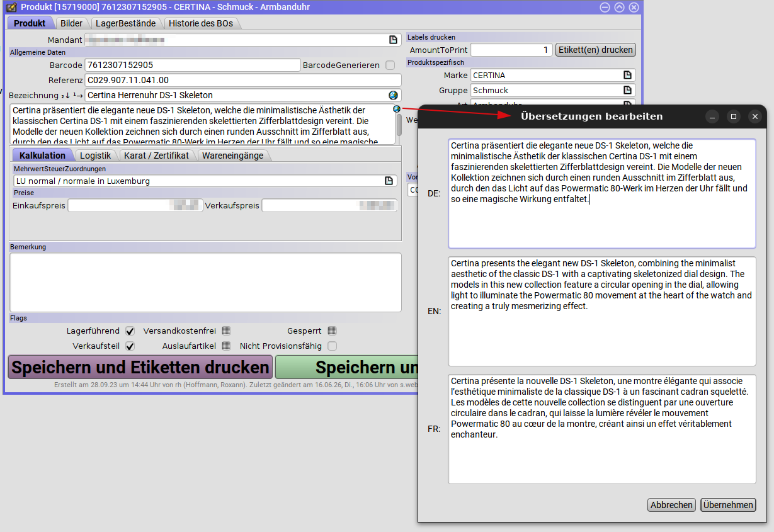Click into the Referenz field
The image size is (774, 532).
coord(243,80)
